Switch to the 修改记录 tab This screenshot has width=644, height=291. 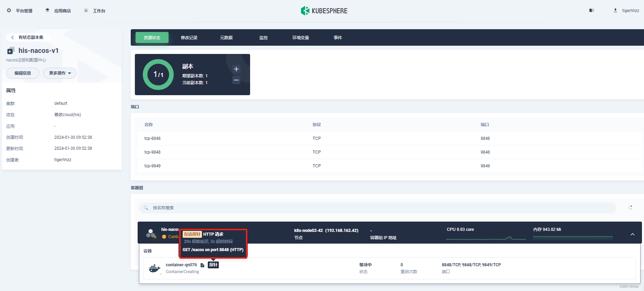(x=189, y=37)
